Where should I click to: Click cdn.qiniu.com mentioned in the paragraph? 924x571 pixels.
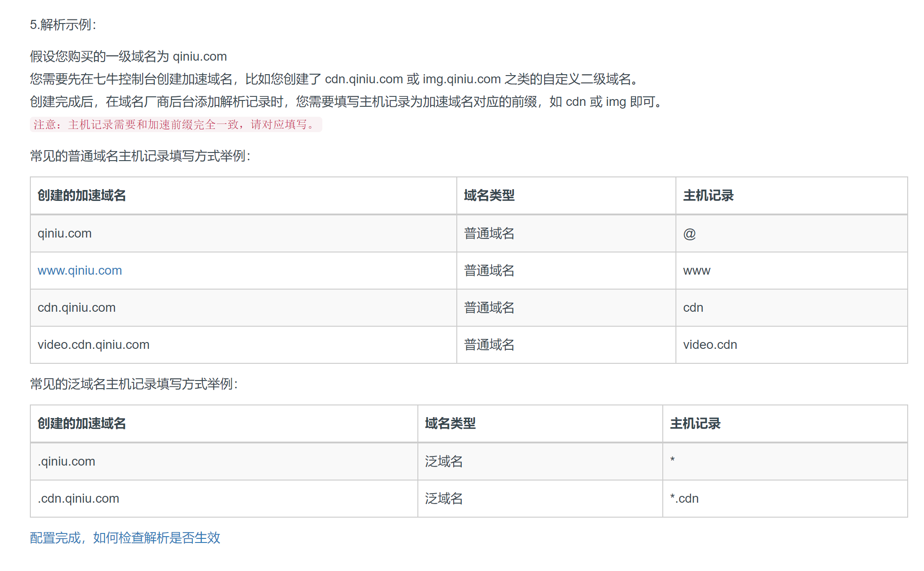[x=362, y=79]
